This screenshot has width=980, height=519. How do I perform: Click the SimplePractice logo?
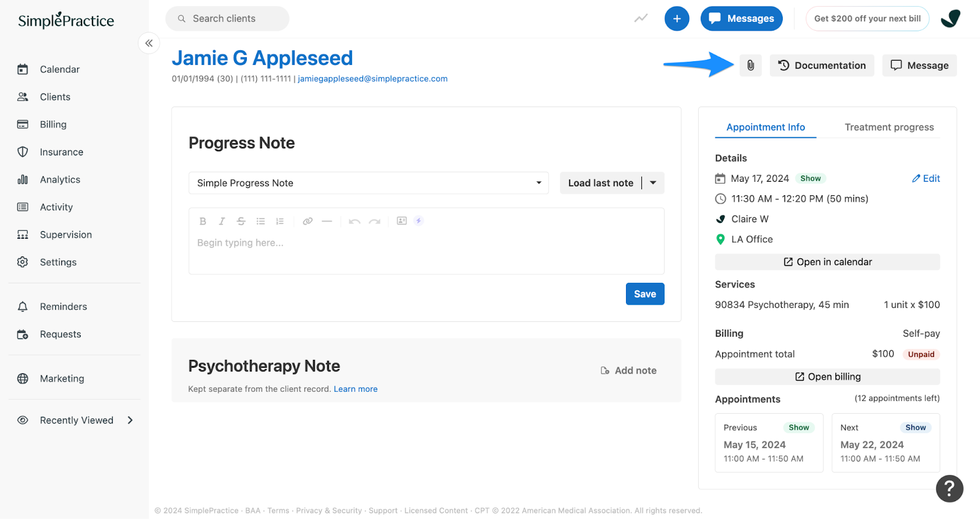tap(66, 20)
